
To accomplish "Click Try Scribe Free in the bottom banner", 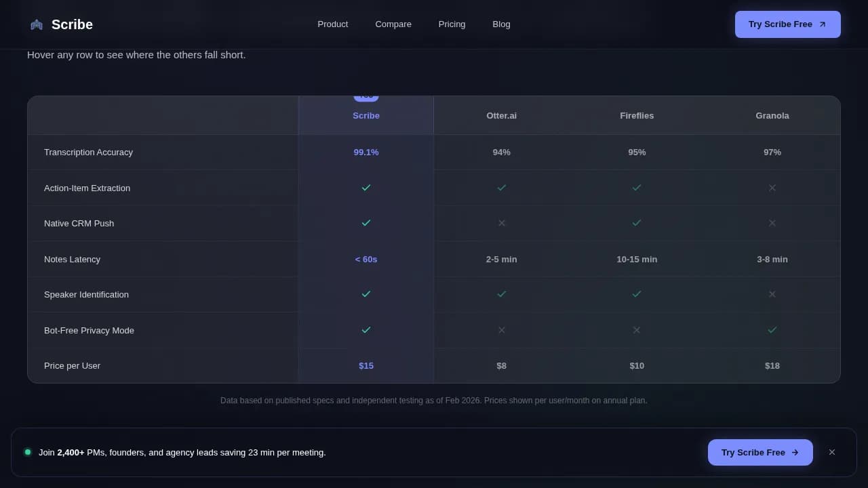I will (x=760, y=452).
